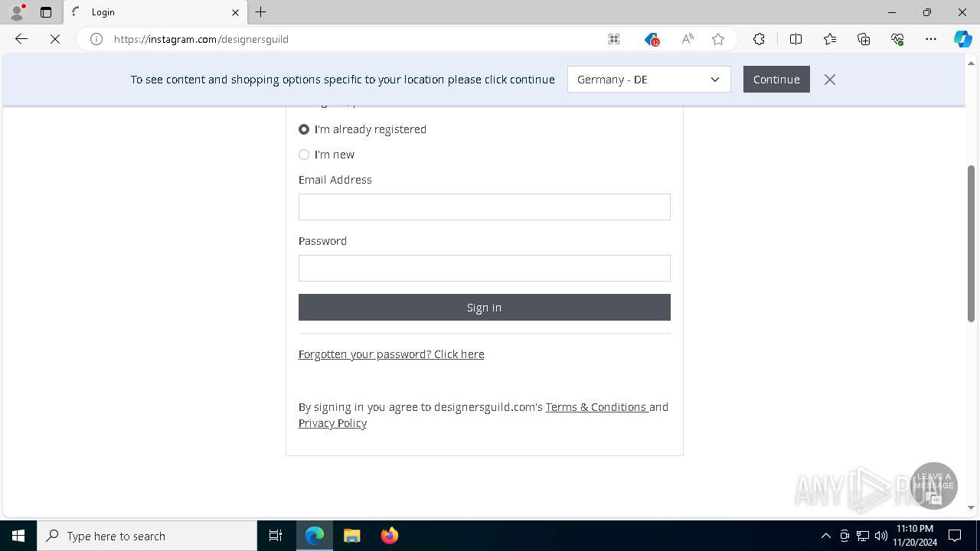This screenshot has height=551, width=980.
Task: Click the page vertical scrollbar thumb
Action: (x=971, y=243)
